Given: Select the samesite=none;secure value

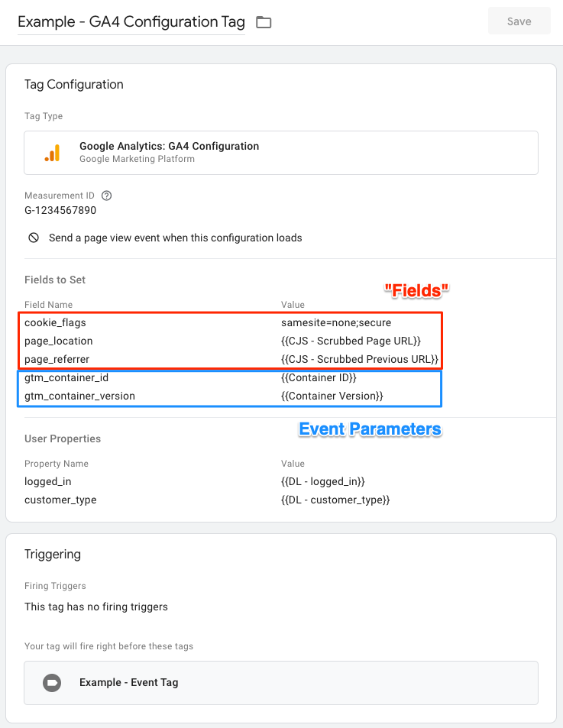Looking at the screenshot, I should (336, 322).
